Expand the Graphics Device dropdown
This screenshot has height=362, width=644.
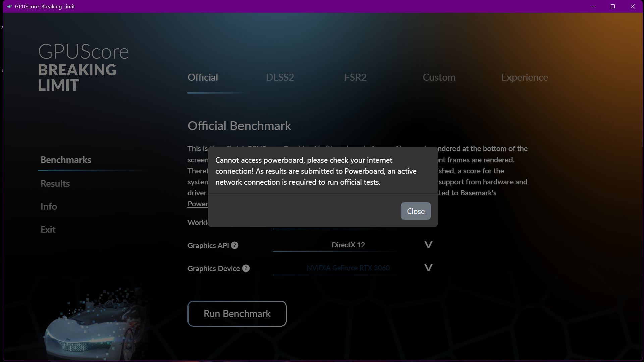(428, 268)
